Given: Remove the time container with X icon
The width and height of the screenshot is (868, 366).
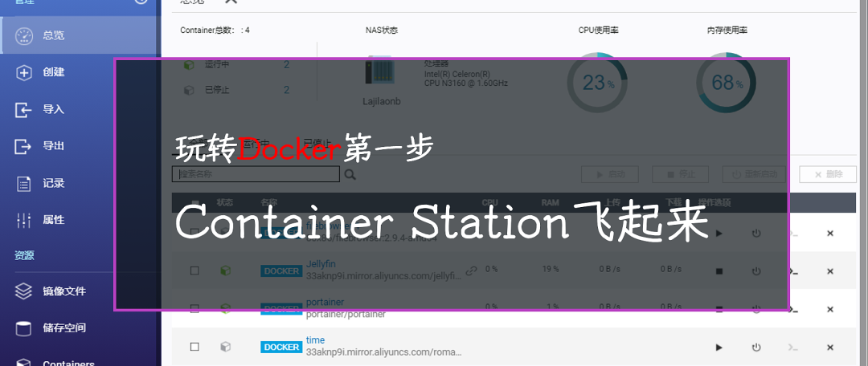Looking at the screenshot, I should point(829,348).
